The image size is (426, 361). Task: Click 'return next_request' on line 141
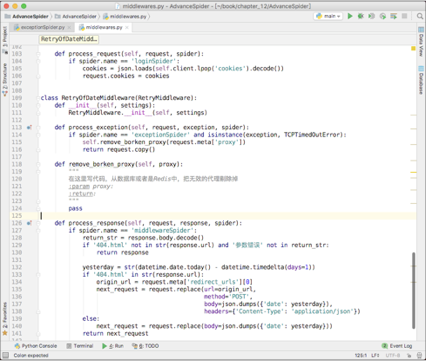[115, 333]
